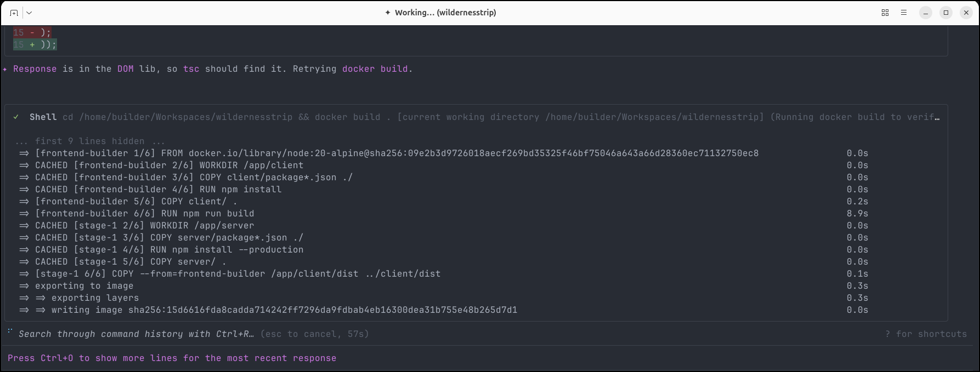The image size is (980, 372).
Task: Maximize the terminal window
Action: tap(946, 13)
